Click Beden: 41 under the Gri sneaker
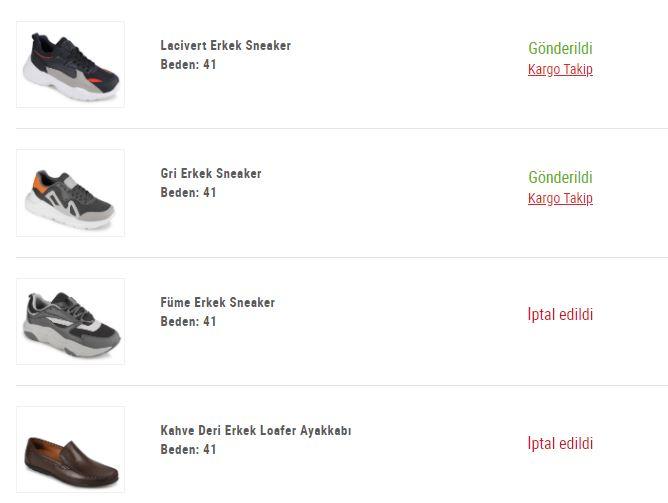 pos(188,193)
